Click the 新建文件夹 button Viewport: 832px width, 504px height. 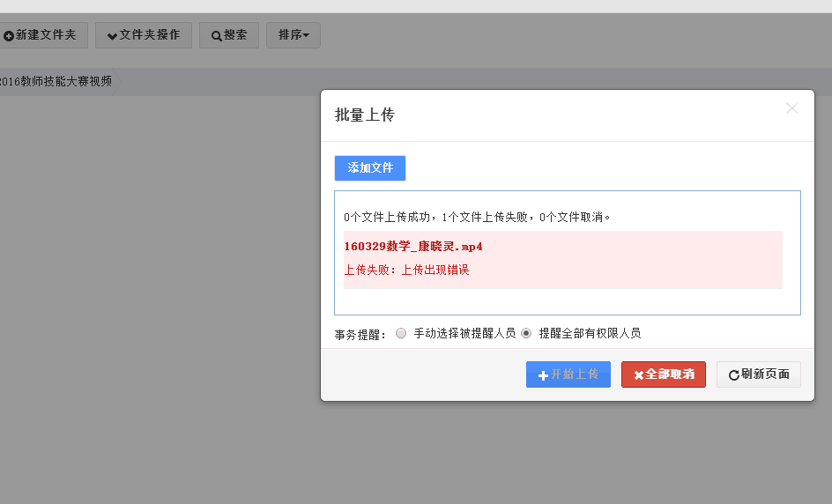coord(42,35)
